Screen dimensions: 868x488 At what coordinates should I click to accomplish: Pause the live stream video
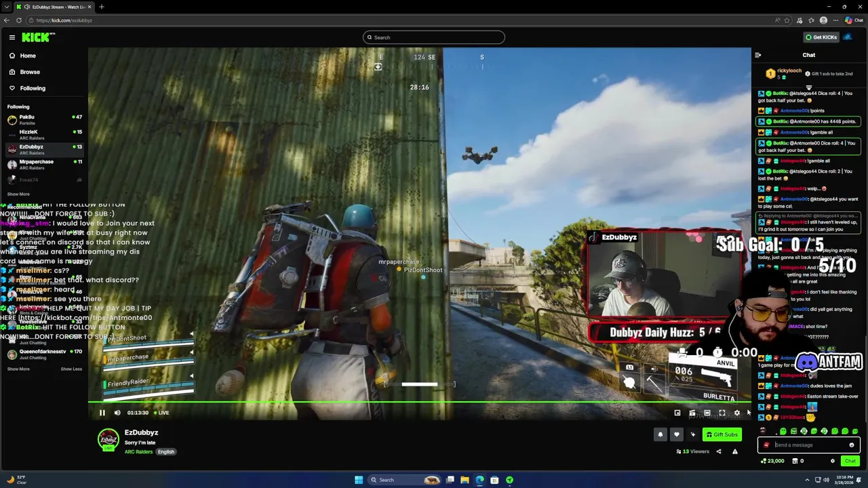click(102, 413)
